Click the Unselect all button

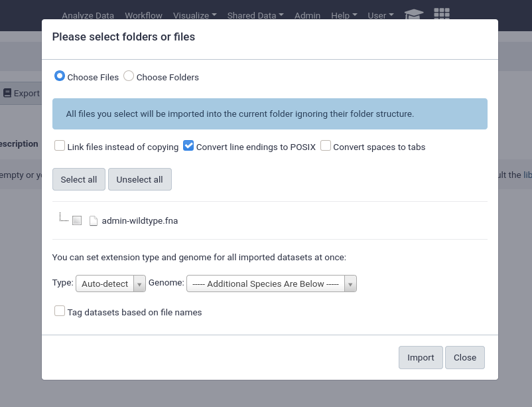[x=140, y=179]
